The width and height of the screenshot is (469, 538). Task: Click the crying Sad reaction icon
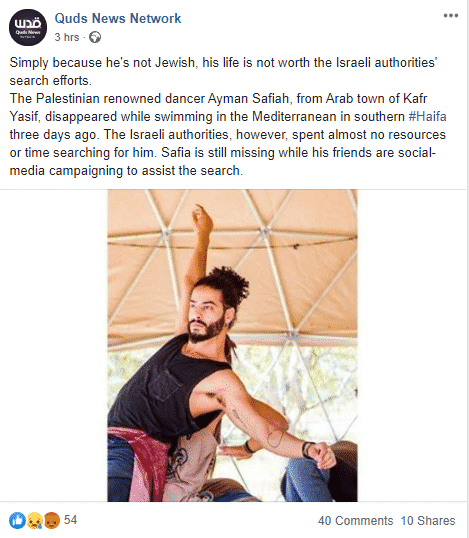click(35, 520)
